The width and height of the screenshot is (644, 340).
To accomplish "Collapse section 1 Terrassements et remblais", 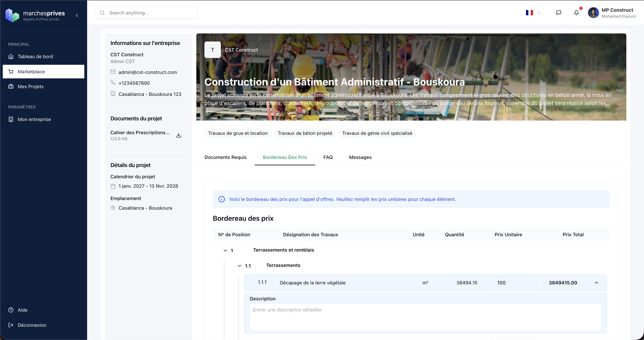I will click(x=225, y=251).
